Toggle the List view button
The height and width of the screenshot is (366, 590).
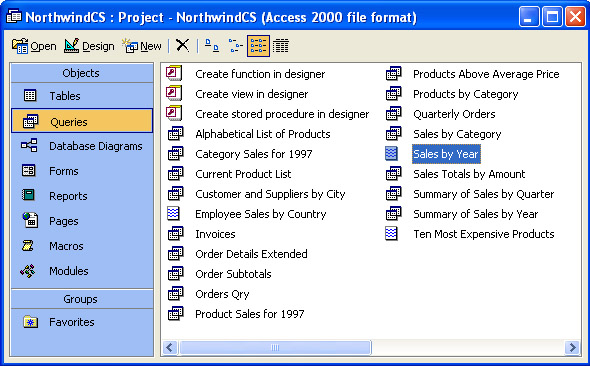[x=258, y=46]
